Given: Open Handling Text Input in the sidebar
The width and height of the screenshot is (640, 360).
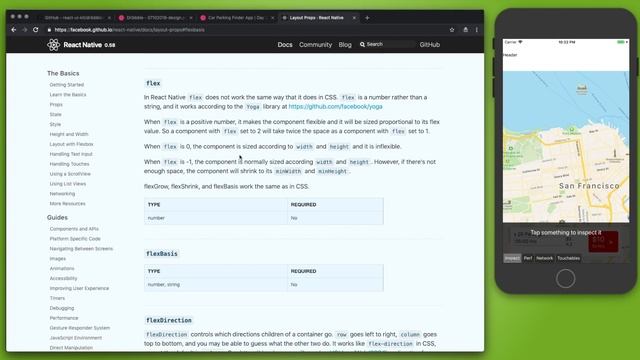Looking at the screenshot, I should tap(71, 154).
